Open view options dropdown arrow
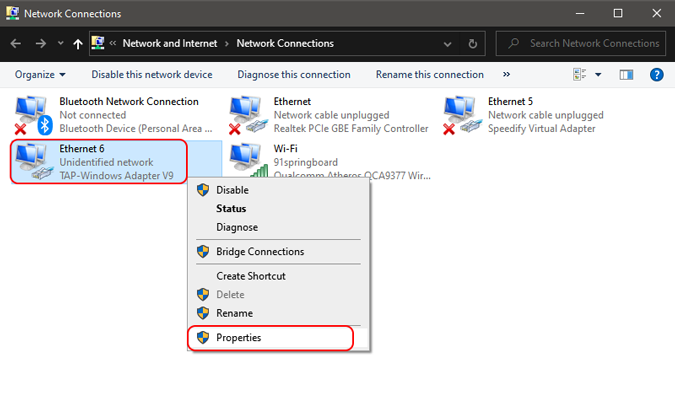Image resolution: width=675 pixels, height=393 pixels. 598,75
